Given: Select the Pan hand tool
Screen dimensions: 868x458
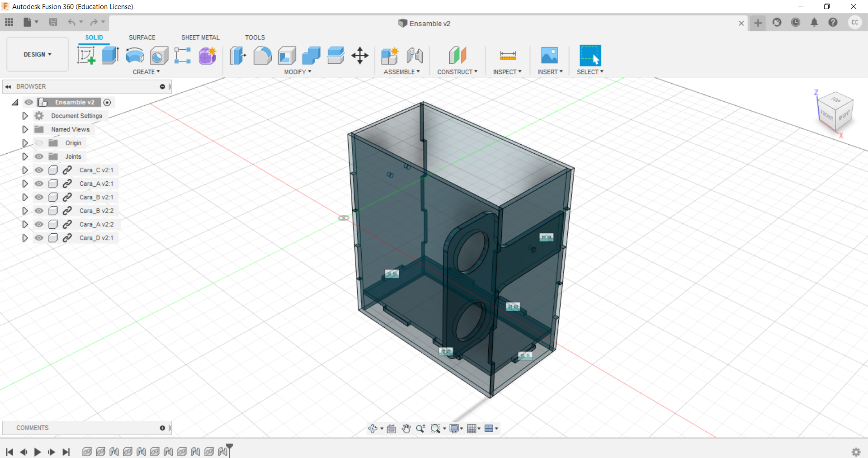Looking at the screenshot, I should click(406, 428).
